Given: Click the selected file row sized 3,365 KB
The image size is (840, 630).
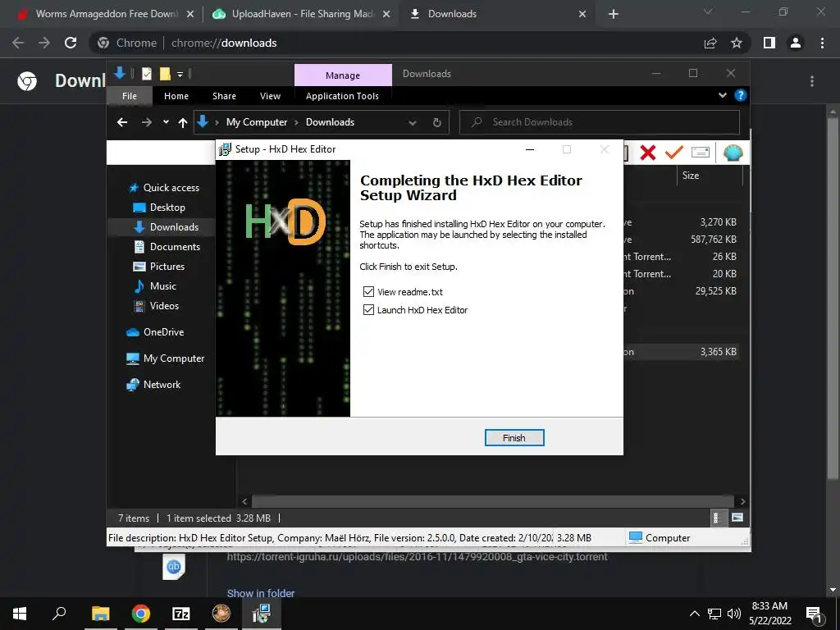Looking at the screenshot, I should (x=682, y=352).
